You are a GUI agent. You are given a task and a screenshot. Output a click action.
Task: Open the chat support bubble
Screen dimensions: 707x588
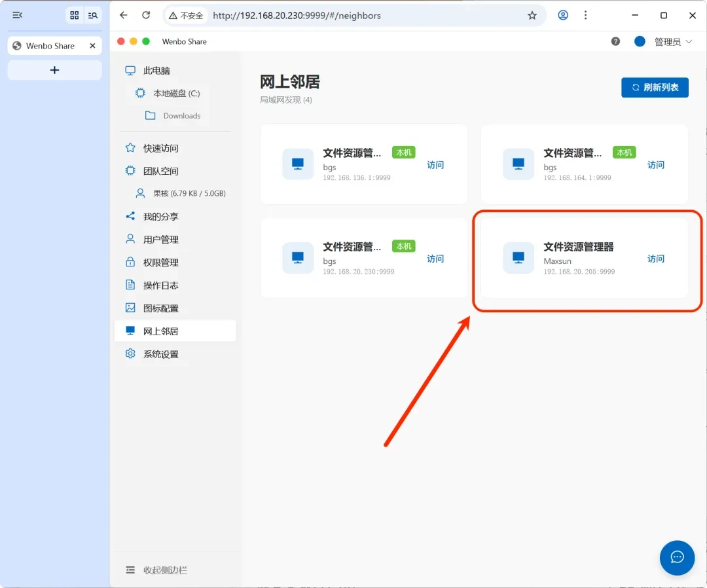pos(677,558)
